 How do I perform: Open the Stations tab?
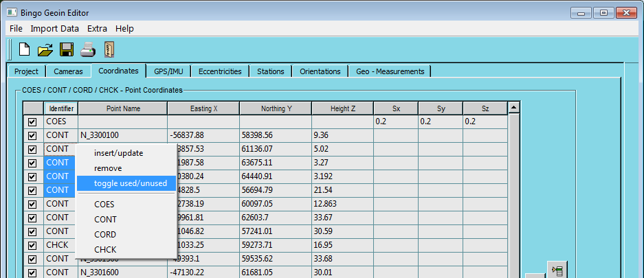(x=271, y=71)
